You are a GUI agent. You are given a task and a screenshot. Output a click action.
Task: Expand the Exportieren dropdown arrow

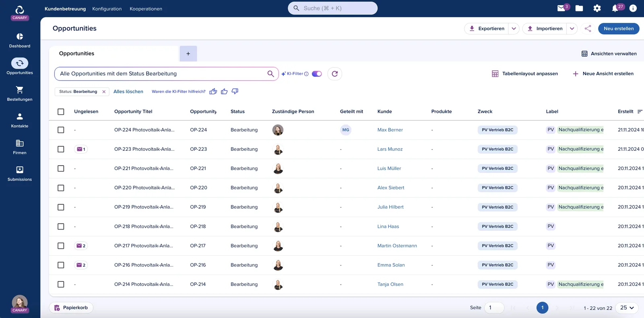[514, 29]
